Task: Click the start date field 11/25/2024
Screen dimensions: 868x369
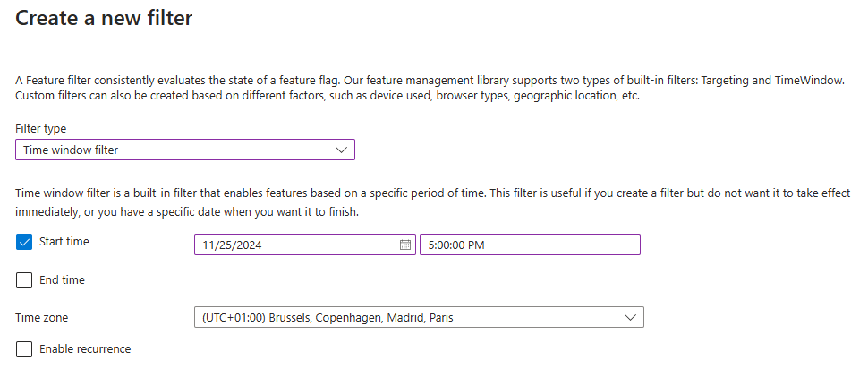Action: click(295, 245)
